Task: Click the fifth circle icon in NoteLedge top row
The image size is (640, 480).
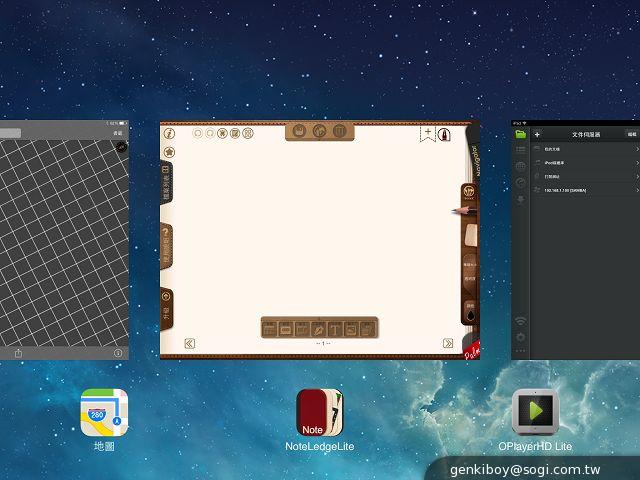Action: coord(248,133)
